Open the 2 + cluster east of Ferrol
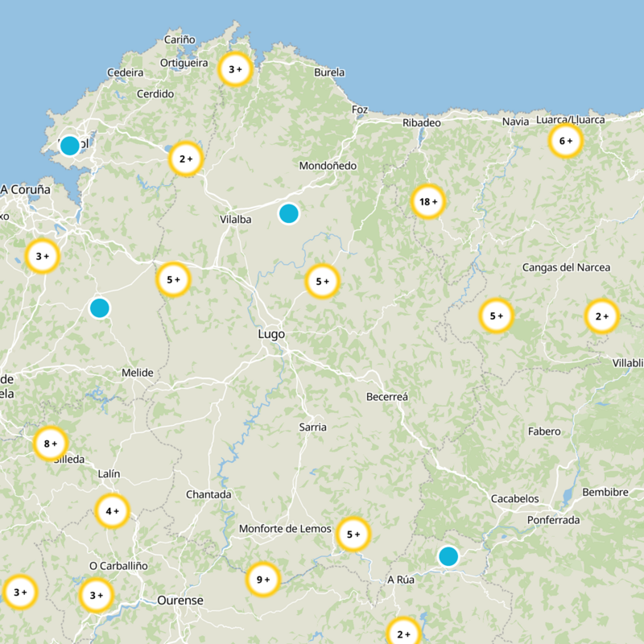The width and height of the screenshot is (644, 644). (x=186, y=159)
